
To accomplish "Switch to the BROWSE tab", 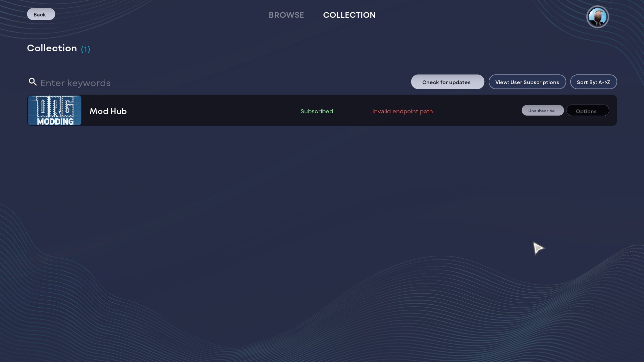I will tap(286, 15).
